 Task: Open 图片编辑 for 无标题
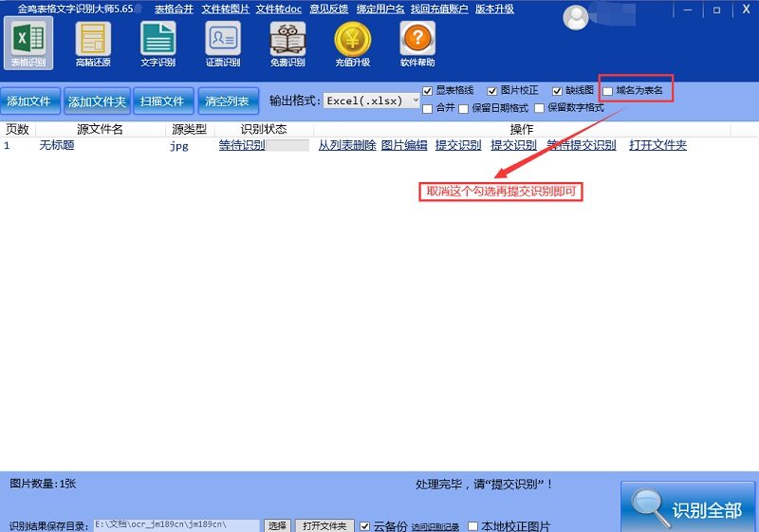click(404, 145)
